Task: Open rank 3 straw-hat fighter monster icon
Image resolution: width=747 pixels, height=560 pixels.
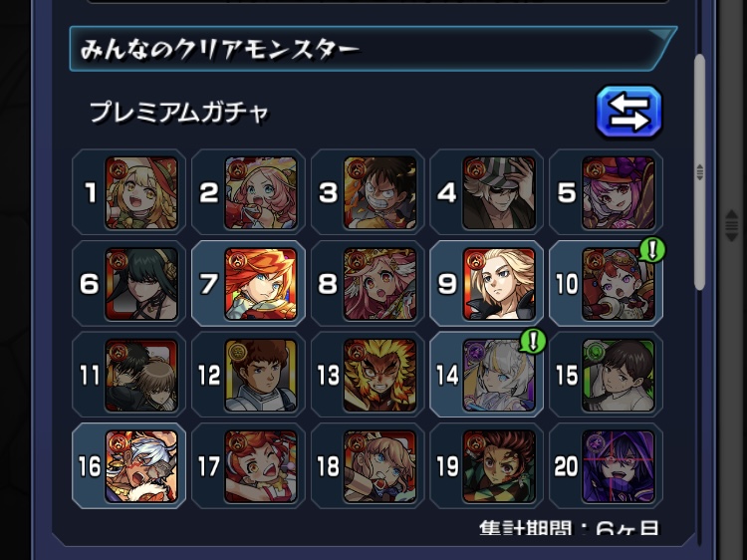Action: 379,192
